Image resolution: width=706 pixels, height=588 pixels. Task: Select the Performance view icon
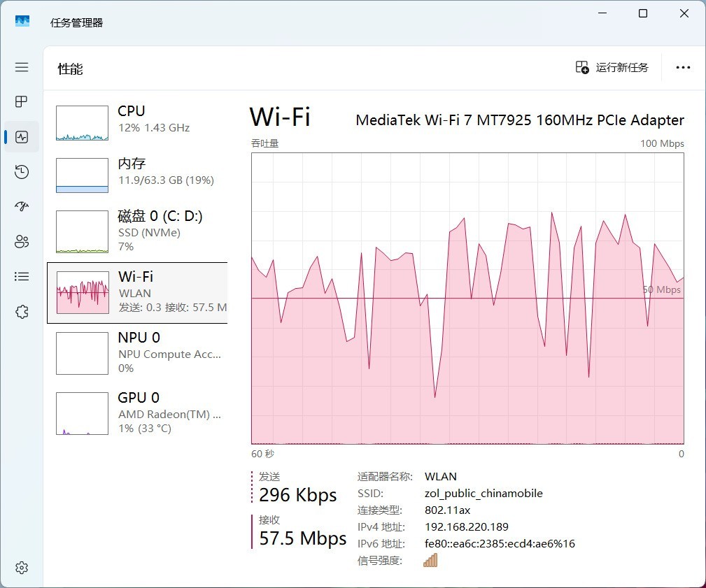pos(21,136)
